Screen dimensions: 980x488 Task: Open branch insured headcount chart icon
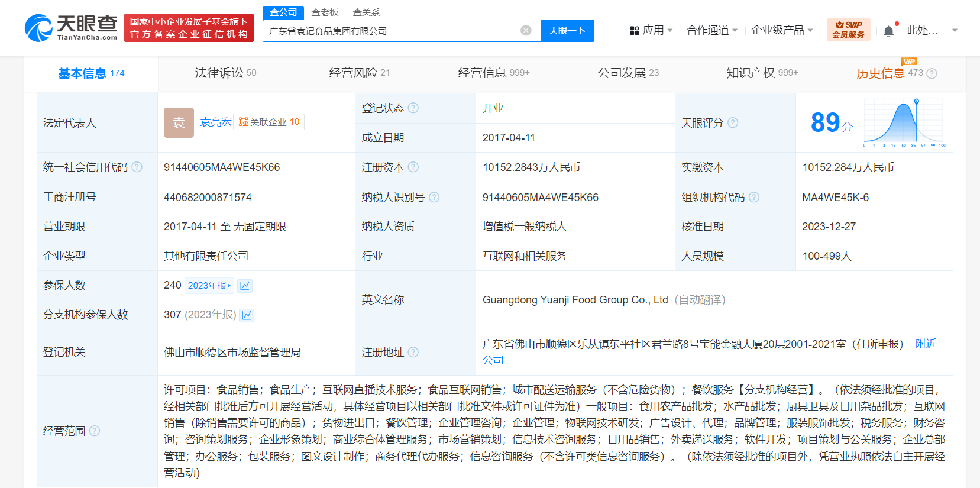tap(247, 315)
